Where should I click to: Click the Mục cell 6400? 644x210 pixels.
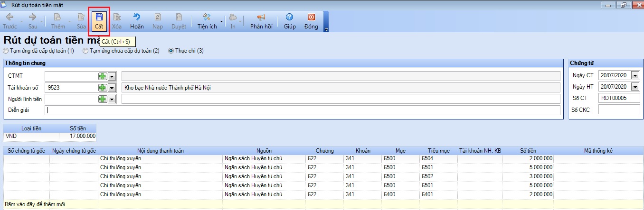point(400,194)
